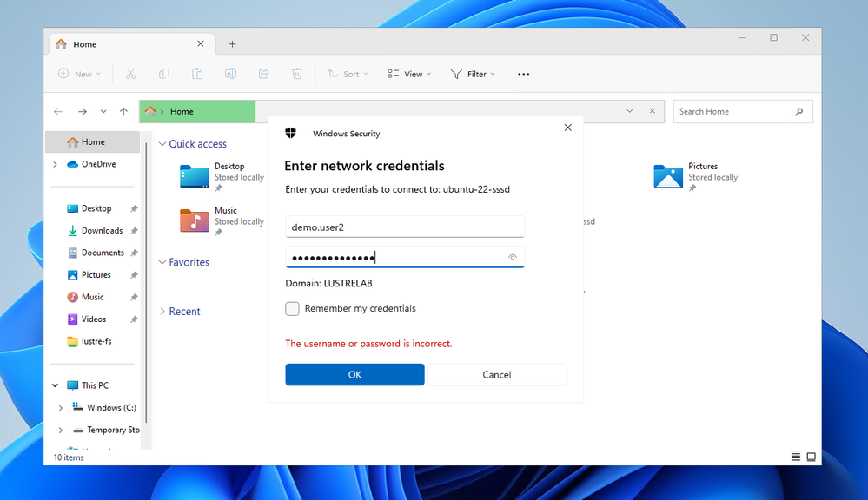The width and height of the screenshot is (868, 500).
Task: Collapse the Quick access section
Action: coord(162,144)
